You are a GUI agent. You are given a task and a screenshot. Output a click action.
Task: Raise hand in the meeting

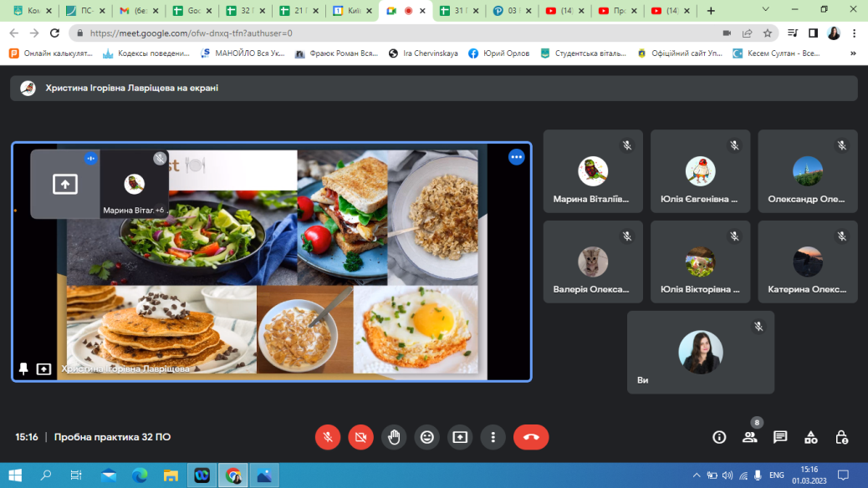coord(394,437)
